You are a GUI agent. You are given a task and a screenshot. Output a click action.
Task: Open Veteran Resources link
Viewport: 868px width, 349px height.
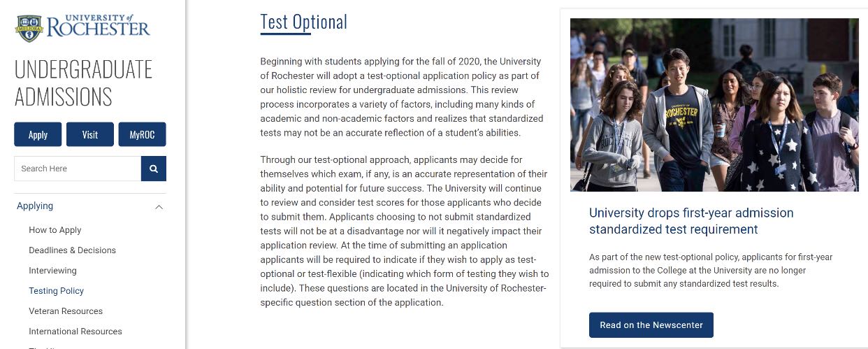click(66, 311)
